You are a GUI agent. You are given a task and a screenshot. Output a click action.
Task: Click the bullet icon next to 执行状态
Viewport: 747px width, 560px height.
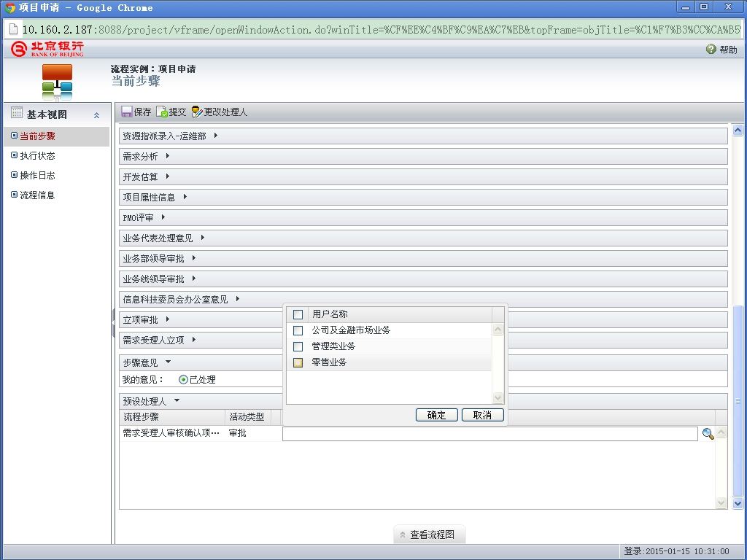[x=15, y=155]
